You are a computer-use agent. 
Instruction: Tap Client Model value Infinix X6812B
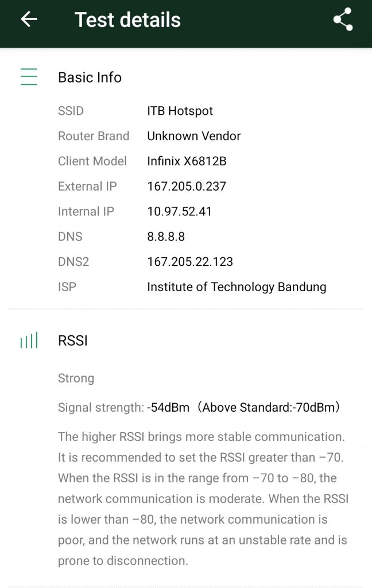187,161
